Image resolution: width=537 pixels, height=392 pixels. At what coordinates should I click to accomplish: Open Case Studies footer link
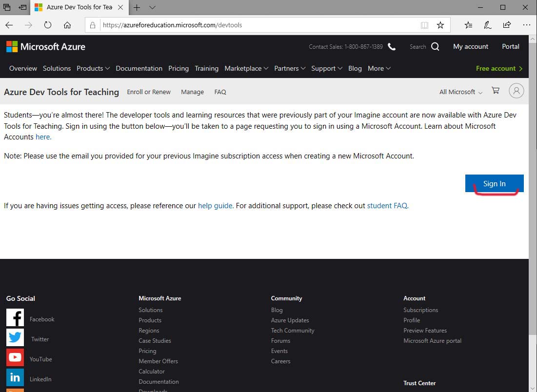[155, 341]
